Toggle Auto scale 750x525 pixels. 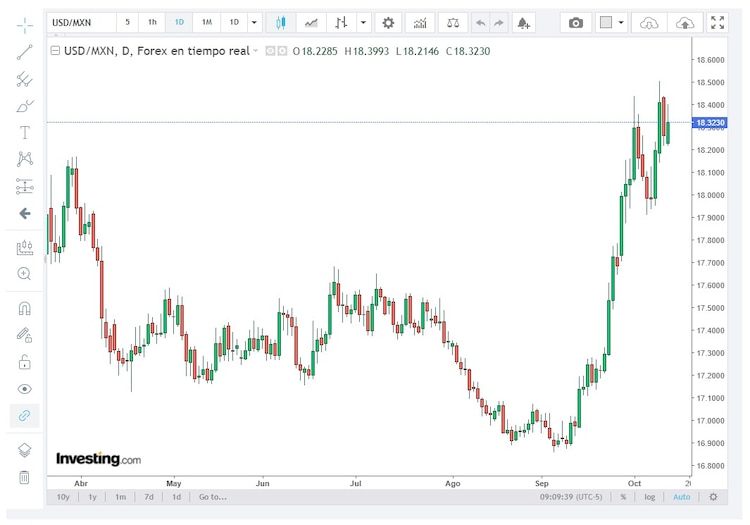(682, 497)
